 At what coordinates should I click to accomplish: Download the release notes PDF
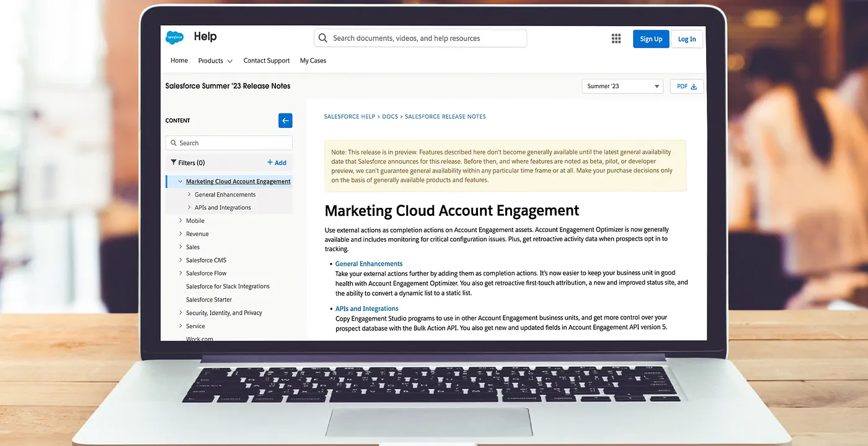tap(686, 86)
